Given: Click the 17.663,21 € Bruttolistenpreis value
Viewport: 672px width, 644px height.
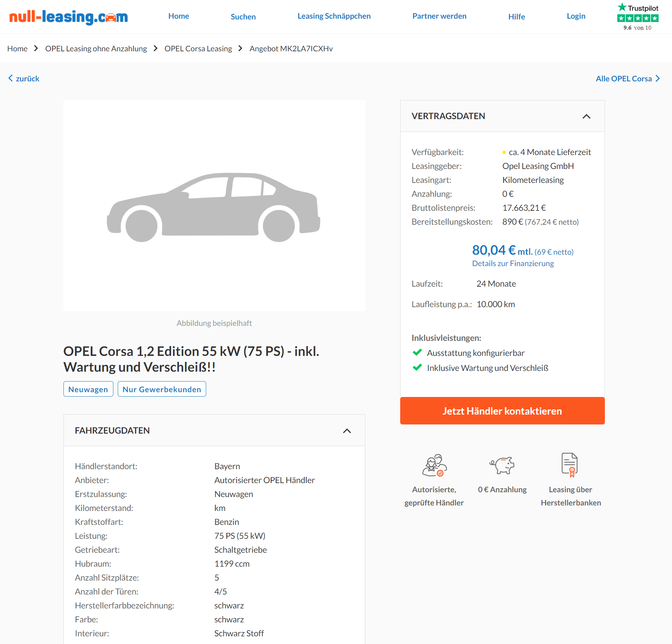Looking at the screenshot, I should 524,208.
